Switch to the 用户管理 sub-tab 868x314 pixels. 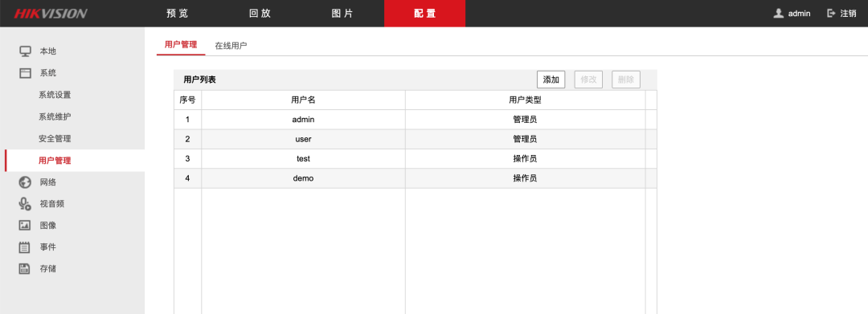(181, 45)
